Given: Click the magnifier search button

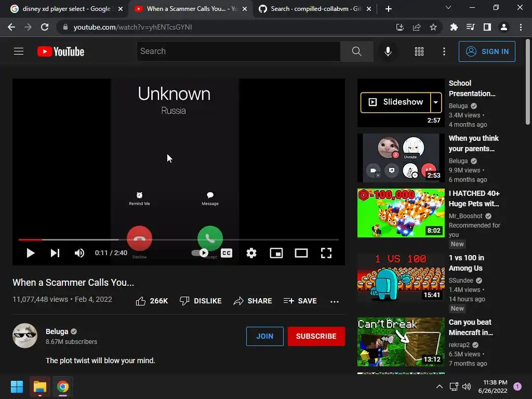Looking at the screenshot, I should 356,51.
